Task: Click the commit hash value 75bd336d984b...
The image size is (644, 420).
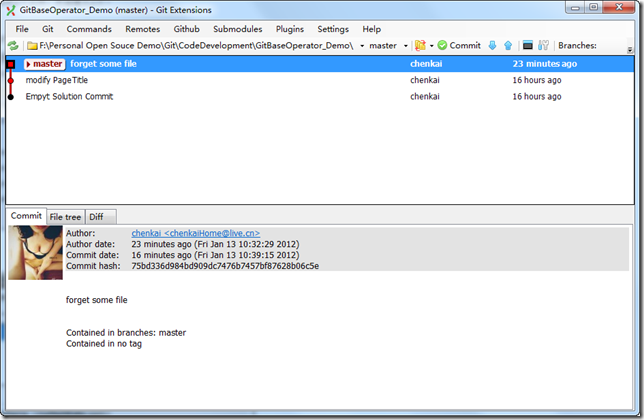Action: point(225,266)
